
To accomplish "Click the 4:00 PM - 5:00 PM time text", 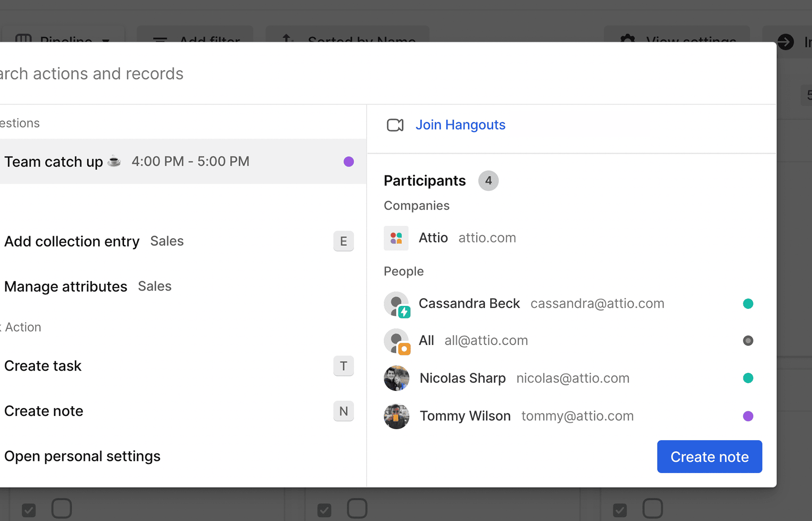I will tap(190, 162).
